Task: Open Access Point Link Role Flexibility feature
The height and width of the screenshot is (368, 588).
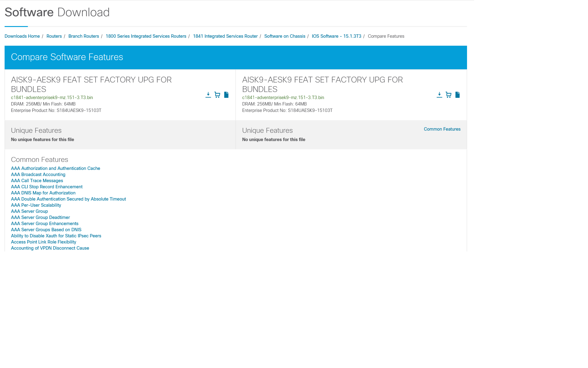Action: coord(43,242)
